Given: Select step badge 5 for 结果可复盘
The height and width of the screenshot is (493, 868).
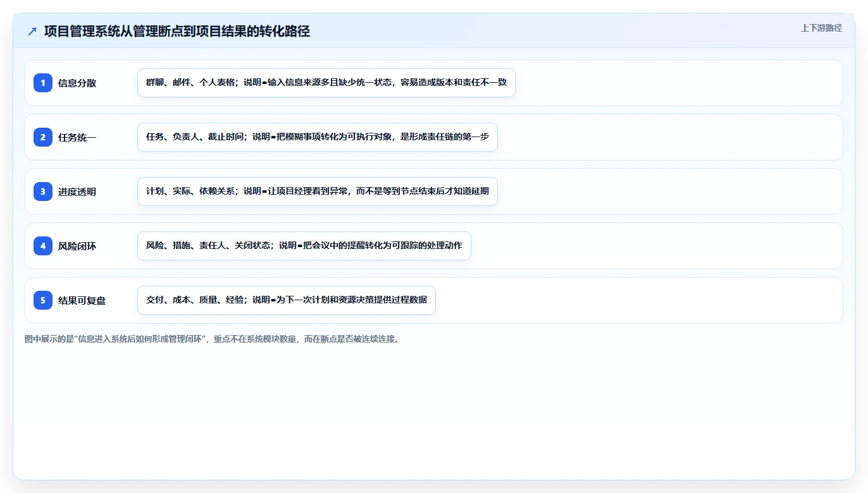Looking at the screenshot, I should coord(43,300).
